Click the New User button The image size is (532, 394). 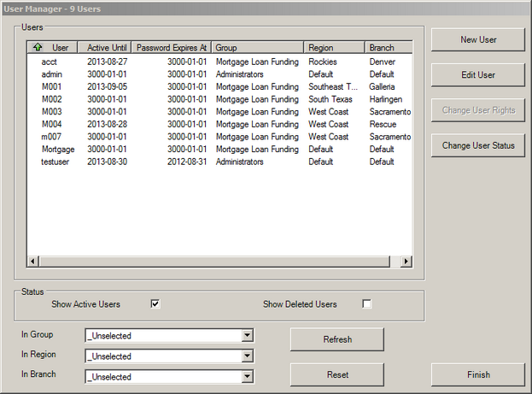click(x=478, y=39)
